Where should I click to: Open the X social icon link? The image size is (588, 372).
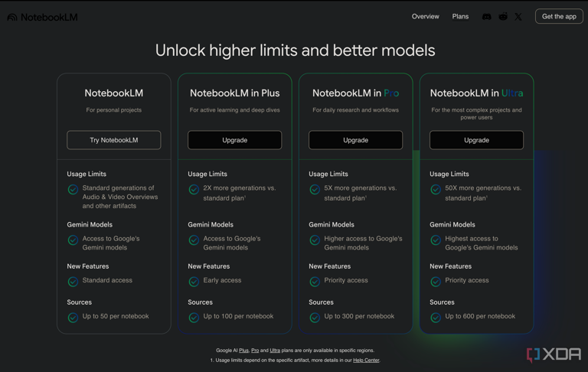(518, 17)
